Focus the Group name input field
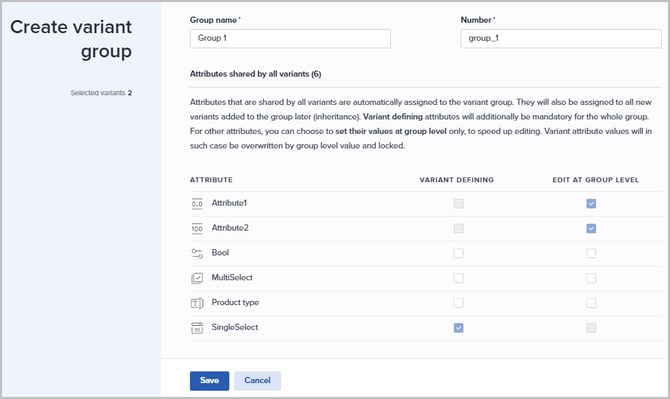The height and width of the screenshot is (399, 670). [290, 38]
